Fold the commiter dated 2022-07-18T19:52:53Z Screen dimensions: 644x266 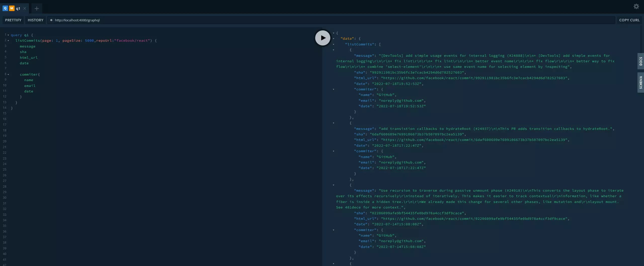[334, 89]
